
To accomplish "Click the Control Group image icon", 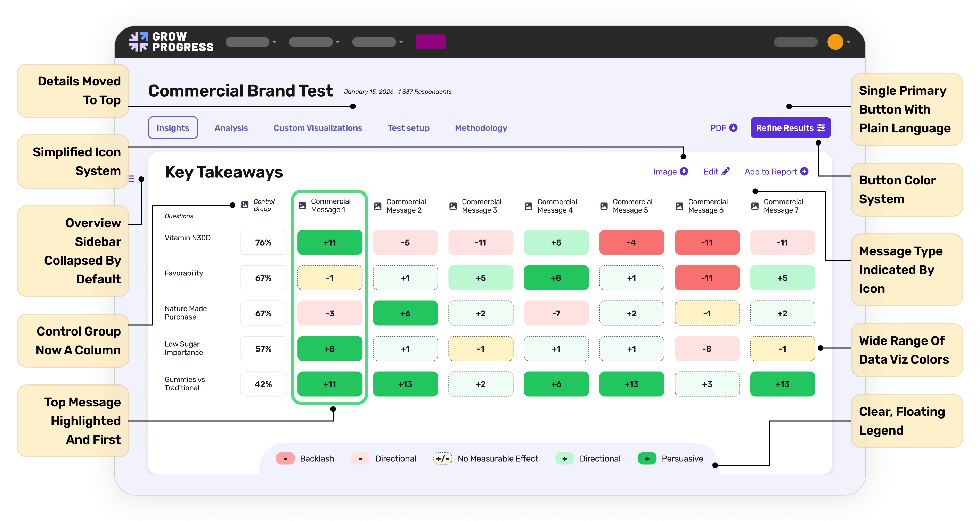I will [x=245, y=205].
